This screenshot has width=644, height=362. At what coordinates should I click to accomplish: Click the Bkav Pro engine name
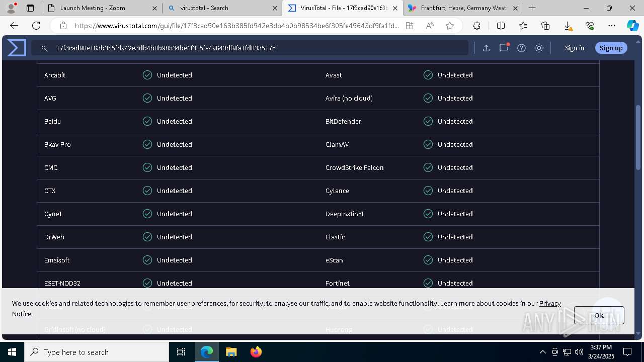pyautogui.click(x=57, y=144)
